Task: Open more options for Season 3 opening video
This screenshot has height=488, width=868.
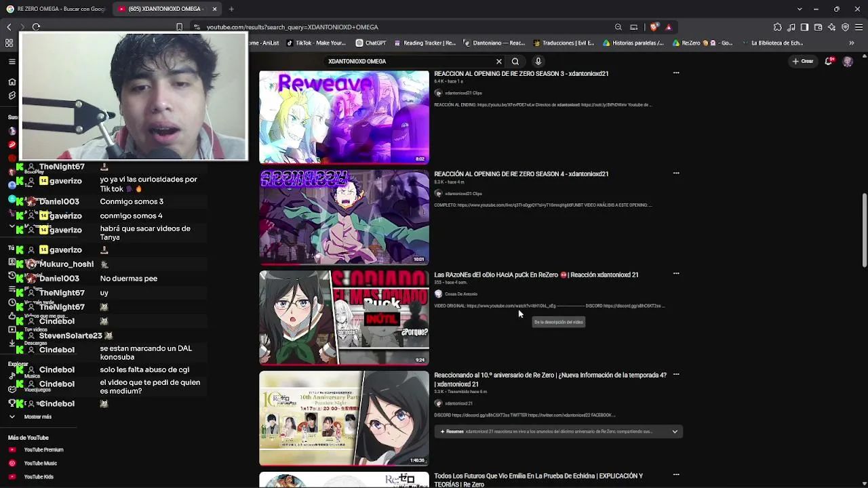Action: (676, 73)
